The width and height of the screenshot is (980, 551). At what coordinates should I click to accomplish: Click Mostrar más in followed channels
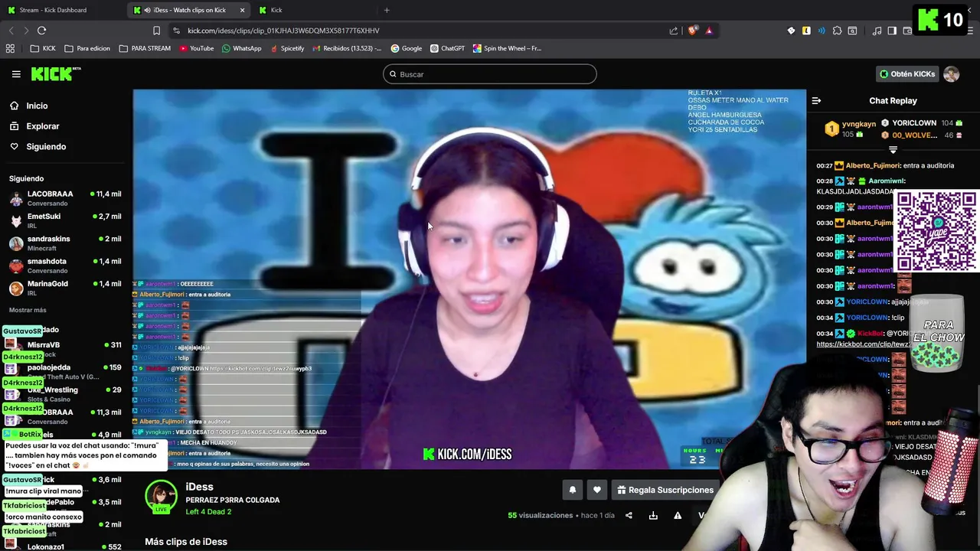point(28,310)
